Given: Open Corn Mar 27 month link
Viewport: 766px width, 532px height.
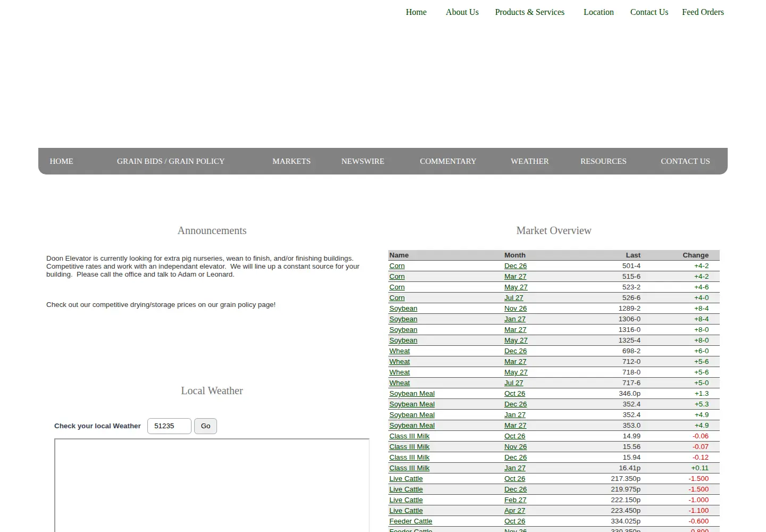Looking at the screenshot, I should click(x=515, y=277).
